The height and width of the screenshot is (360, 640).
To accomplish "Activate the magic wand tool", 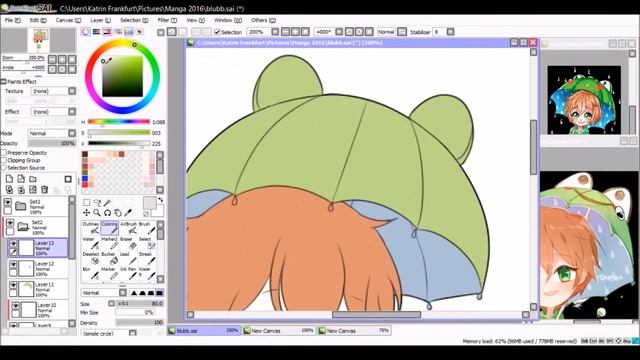I will pos(107,202).
